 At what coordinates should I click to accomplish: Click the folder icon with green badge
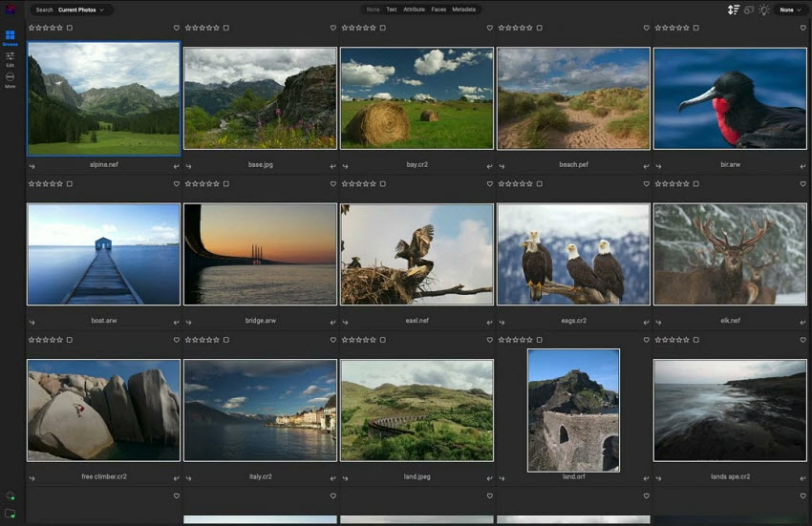(10, 514)
